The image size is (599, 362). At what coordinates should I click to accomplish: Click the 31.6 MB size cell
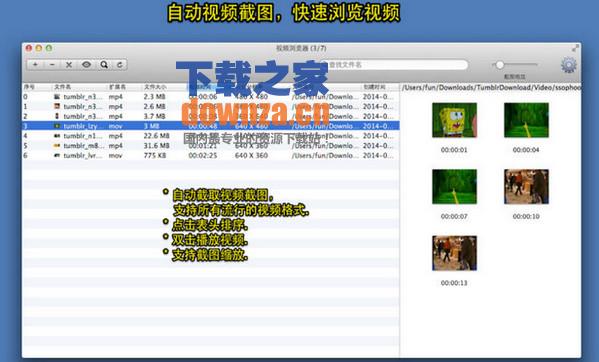[157, 145]
